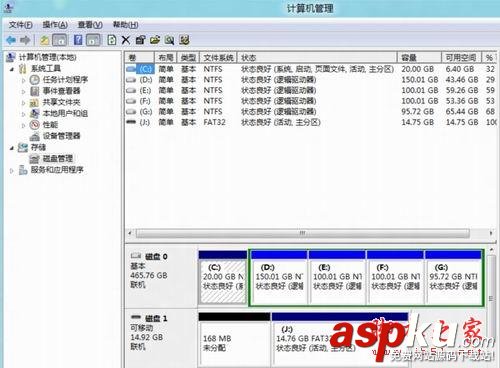Open the 帮助(H) menu
This screenshot has width=500, height=368.
[125, 25]
